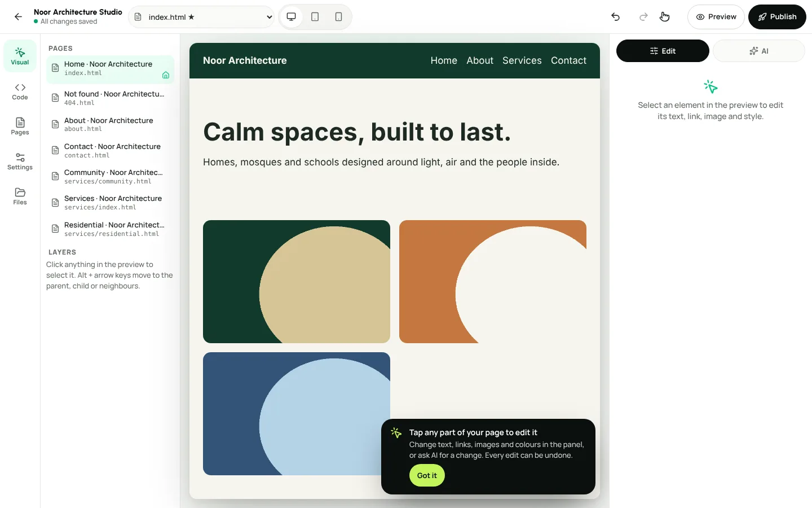Select the Edit tab in right panel
The height and width of the screenshot is (508, 812).
click(663, 51)
